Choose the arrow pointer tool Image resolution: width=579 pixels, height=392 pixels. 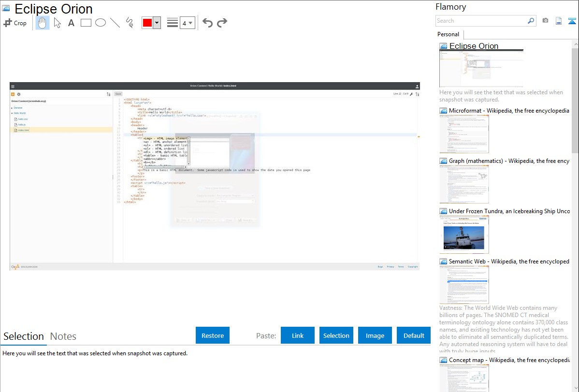point(57,23)
